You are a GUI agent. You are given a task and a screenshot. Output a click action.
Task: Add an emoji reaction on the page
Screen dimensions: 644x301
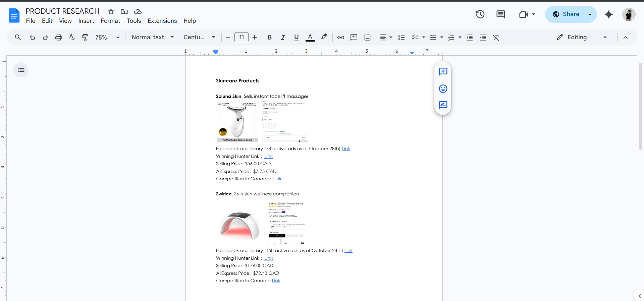point(443,88)
